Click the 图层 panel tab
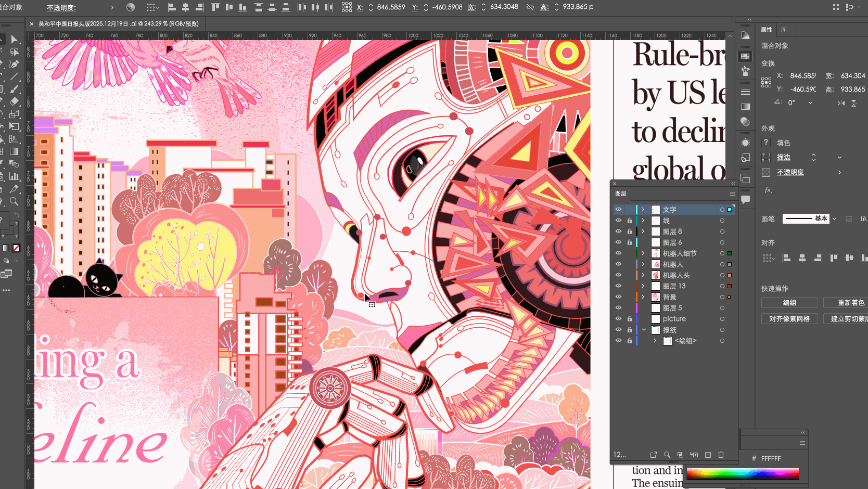The height and width of the screenshot is (489, 868). [x=621, y=194]
